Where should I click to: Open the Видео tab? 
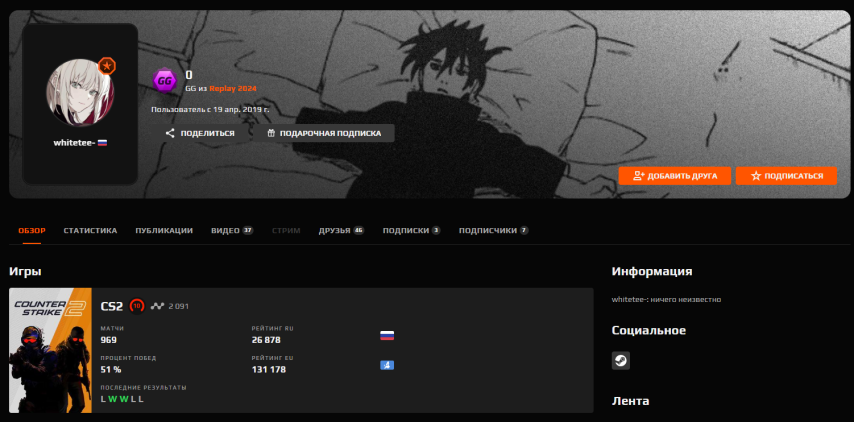pyautogui.click(x=232, y=230)
